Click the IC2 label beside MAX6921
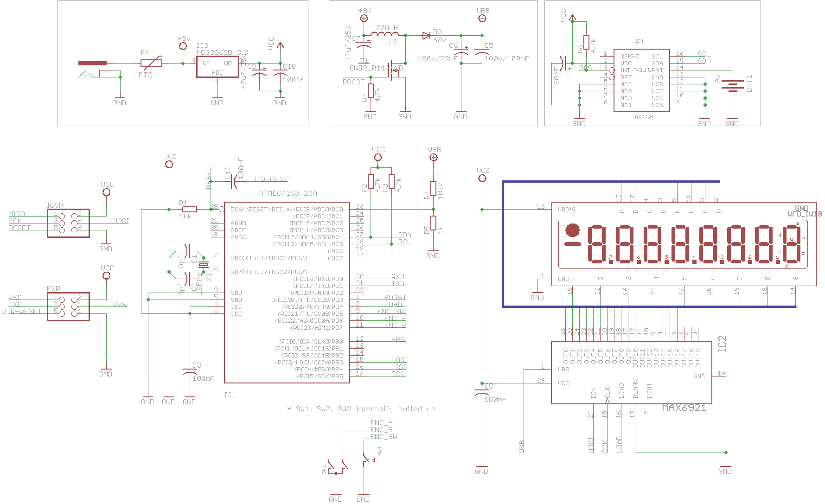 click(x=722, y=344)
